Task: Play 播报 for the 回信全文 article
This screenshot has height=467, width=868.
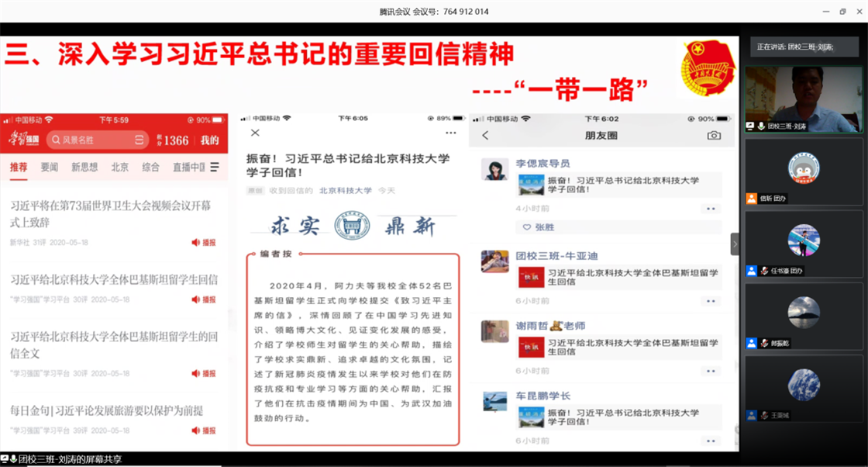Action: point(204,373)
